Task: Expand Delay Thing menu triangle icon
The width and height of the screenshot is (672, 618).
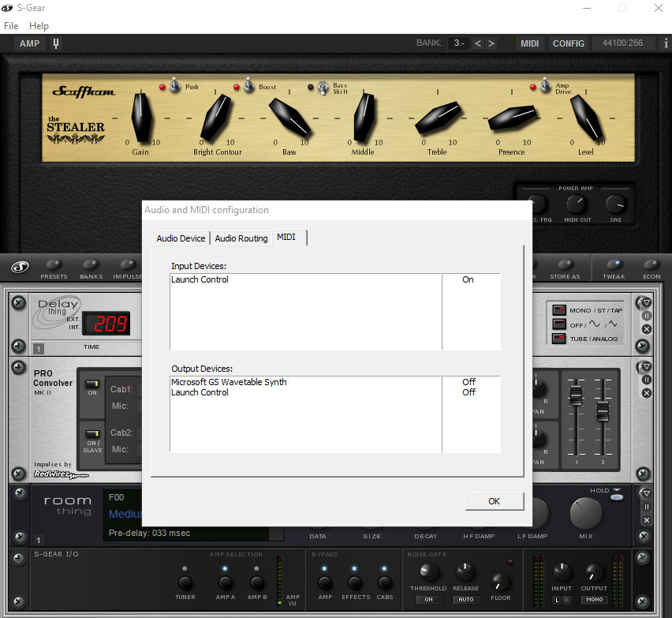Action: tap(647, 302)
